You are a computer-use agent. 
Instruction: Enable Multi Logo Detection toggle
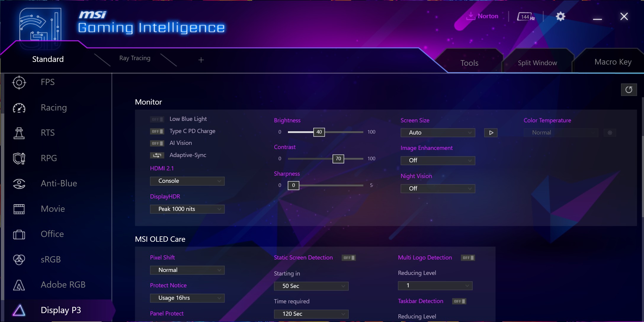coord(468,258)
